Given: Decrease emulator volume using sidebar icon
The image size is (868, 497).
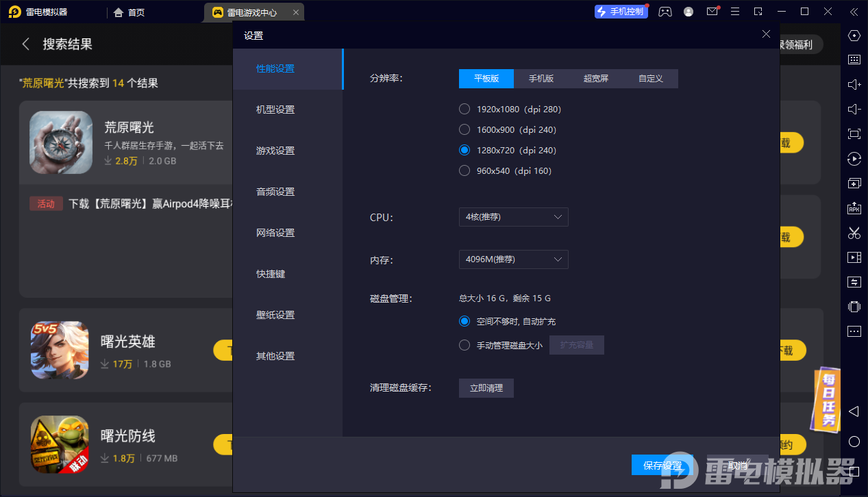Looking at the screenshot, I should pos(854,109).
